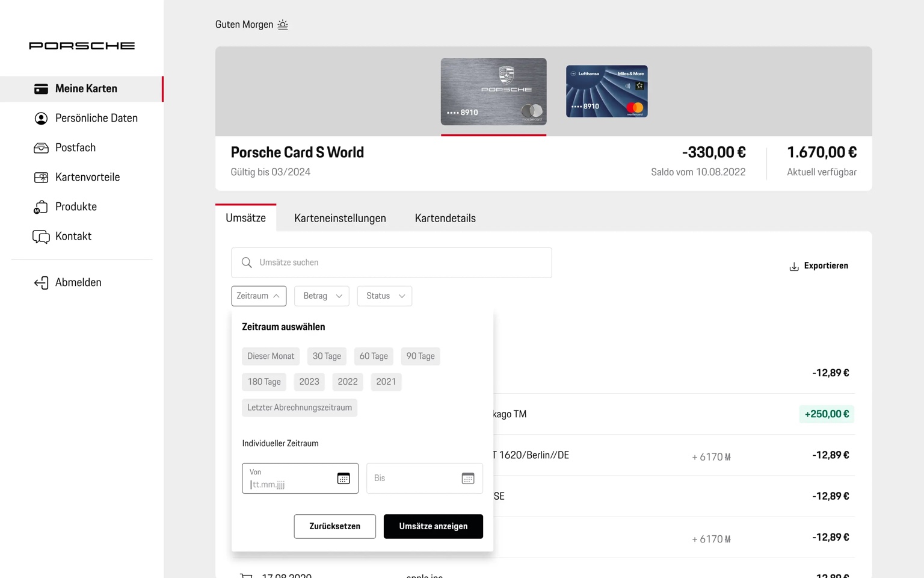
Task: Switch to the Karteneinstellungen tab
Action: [340, 219]
